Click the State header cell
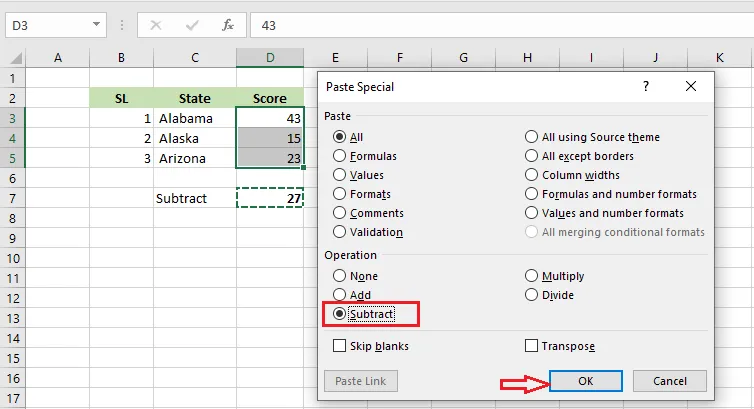The width and height of the screenshot is (754, 409). tap(195, 98)
